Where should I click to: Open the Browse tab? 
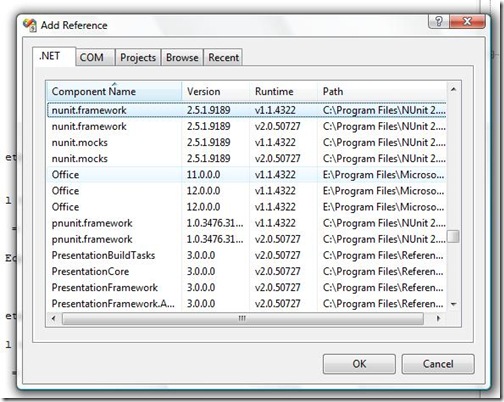point(182,57)
